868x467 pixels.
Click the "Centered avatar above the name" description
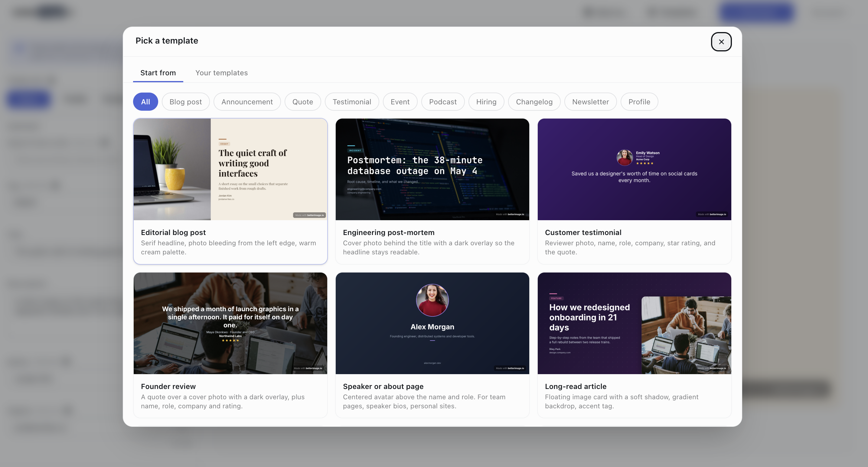tap(424, 402)
